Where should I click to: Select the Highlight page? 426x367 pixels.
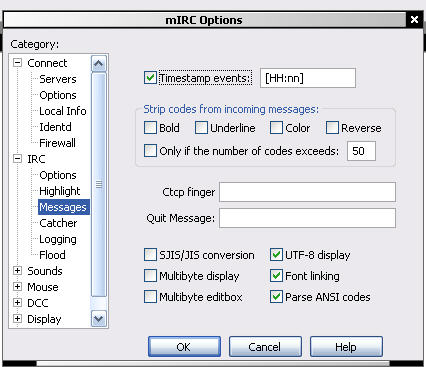click(60, 191)
